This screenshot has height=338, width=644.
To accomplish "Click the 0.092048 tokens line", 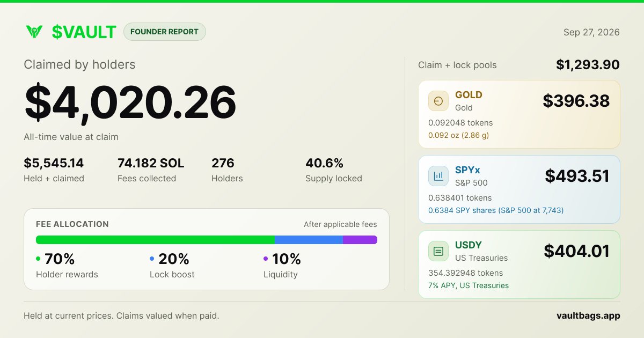I will point(460,123).
